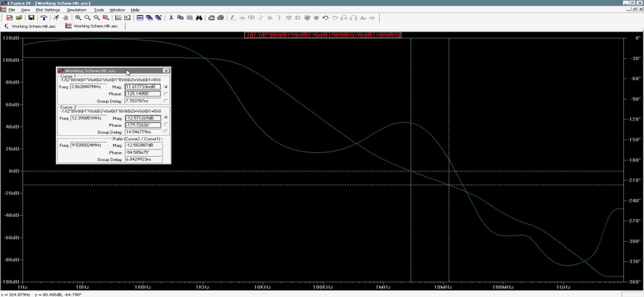Click the Pan magnifier icon
The height and width of the screenshot is (297, 644).
(87, 18)
